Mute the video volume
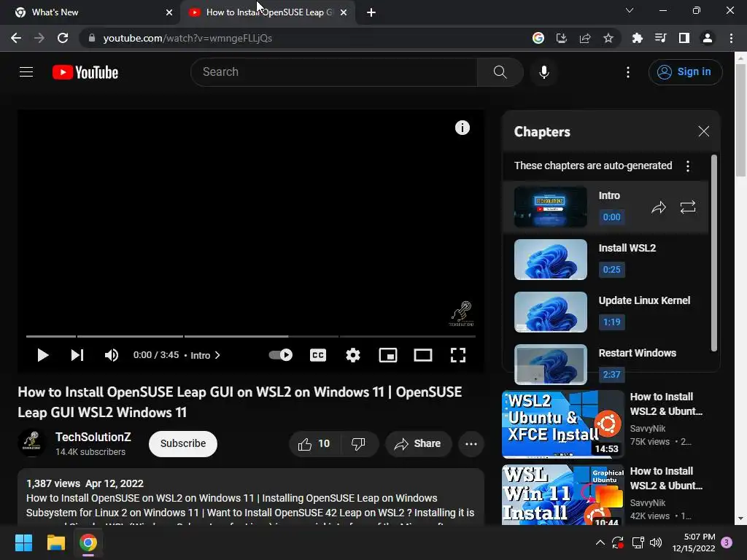The image size is (747, 560). tap(112, 355)
